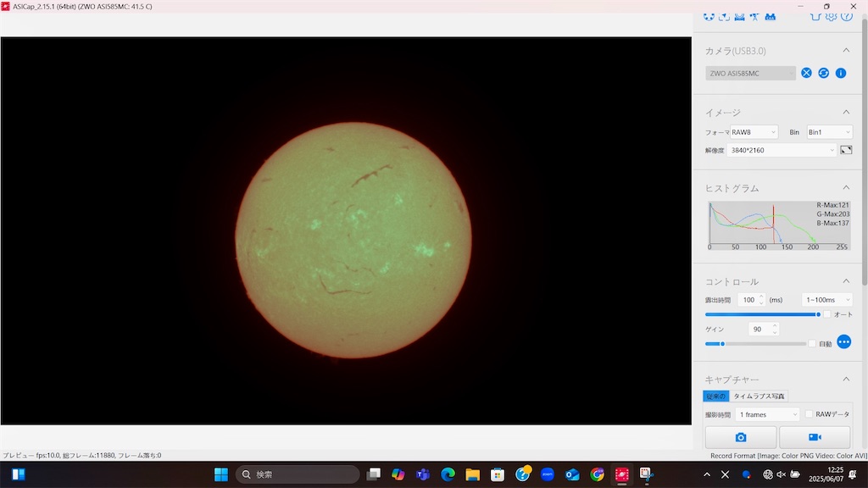Click the exposure time slider track

click(x=762, y=314)
